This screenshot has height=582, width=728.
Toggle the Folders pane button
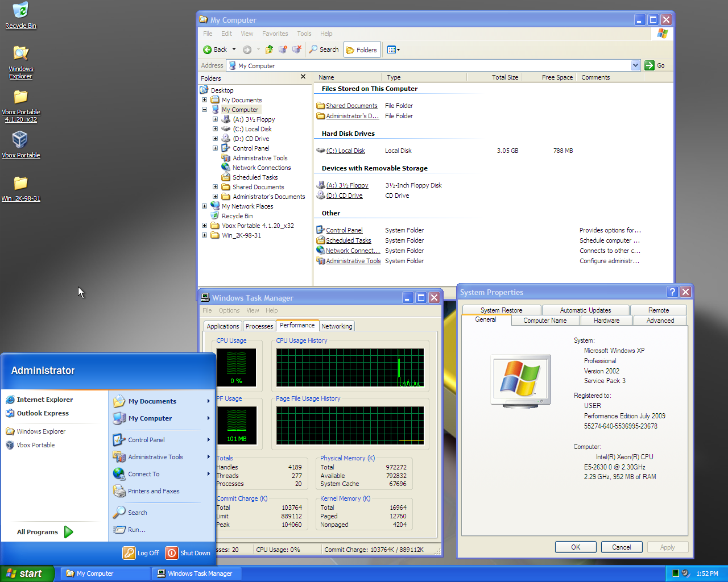point(361,50)
